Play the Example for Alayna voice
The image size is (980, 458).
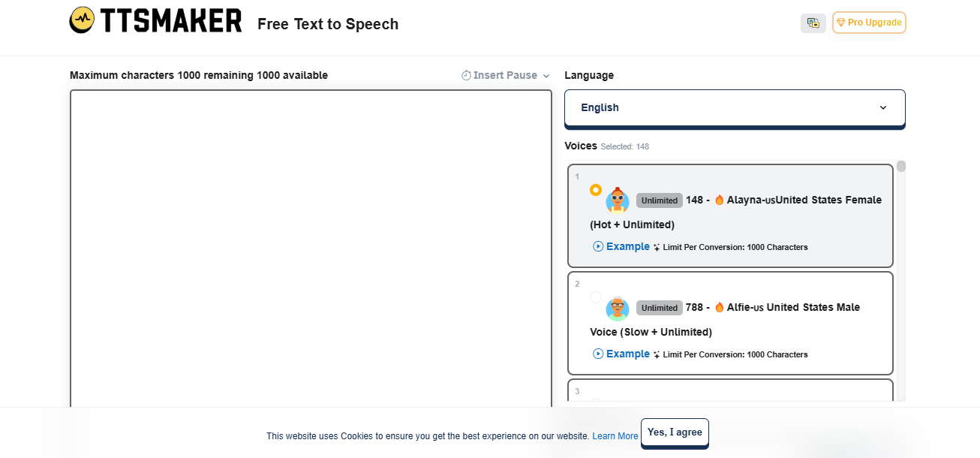(621, 246)
